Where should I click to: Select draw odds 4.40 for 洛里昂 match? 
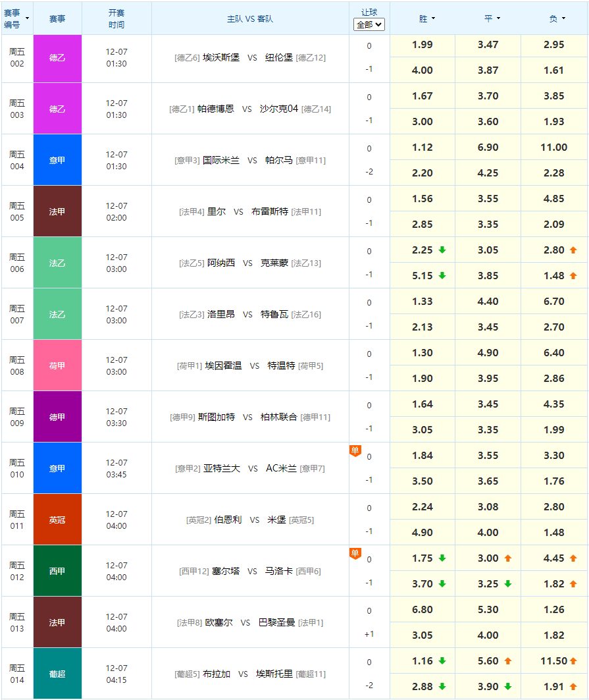pos(488,302)
